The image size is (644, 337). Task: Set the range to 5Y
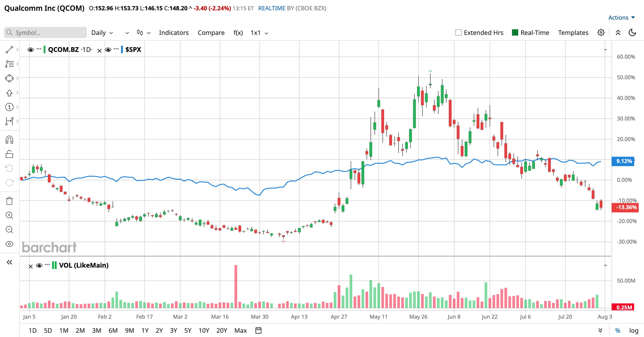click(x=188, y=331)
